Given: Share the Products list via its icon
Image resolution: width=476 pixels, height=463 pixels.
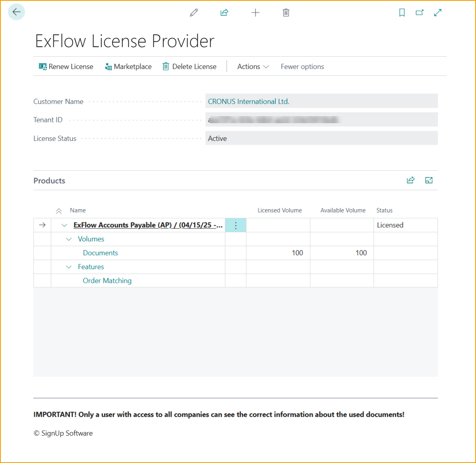Looking at the screenshot, I should click(410, 180).
